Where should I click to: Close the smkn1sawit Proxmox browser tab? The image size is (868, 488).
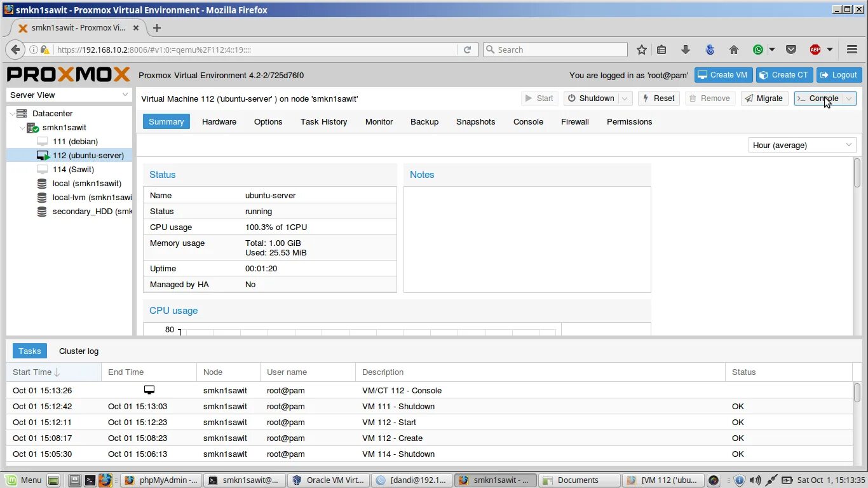pyautogui.click(x=136, y=28)
